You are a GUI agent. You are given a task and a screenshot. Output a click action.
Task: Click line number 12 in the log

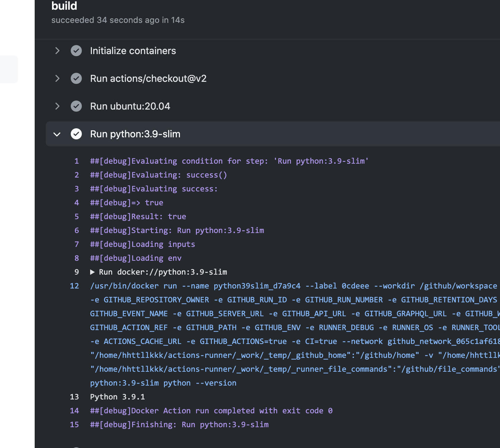pos(74,286)
